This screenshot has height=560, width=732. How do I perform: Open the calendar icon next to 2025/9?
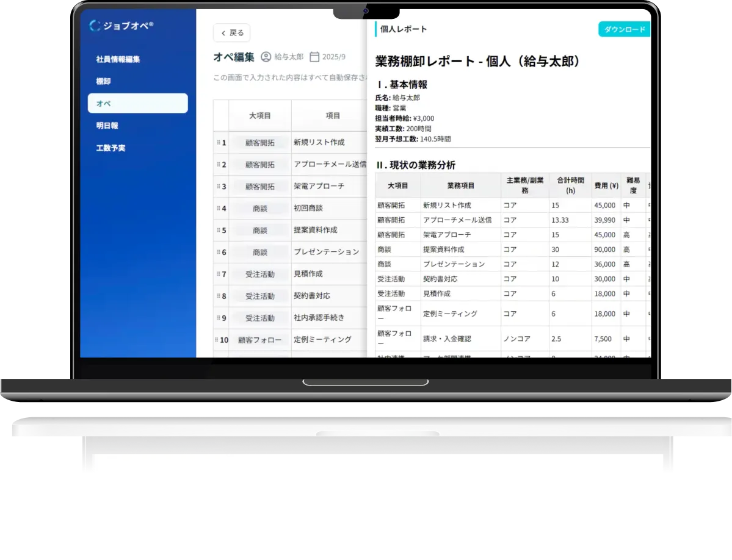(314, 57)
